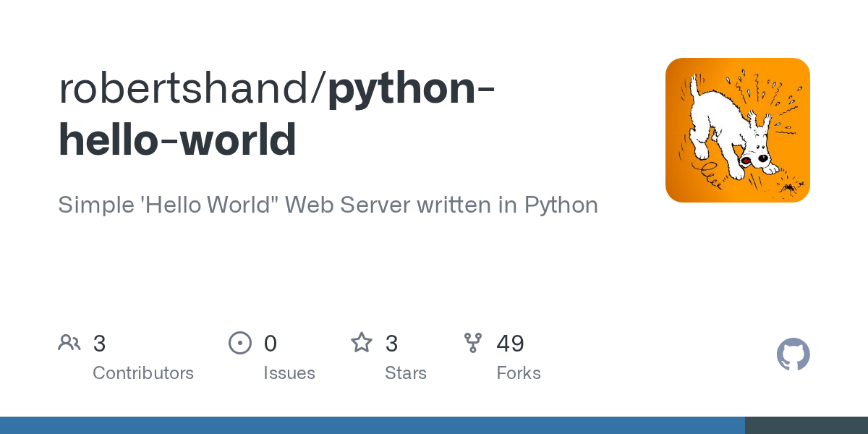
Task: Click the Contributors people icon
Action: tap(69, 343)
